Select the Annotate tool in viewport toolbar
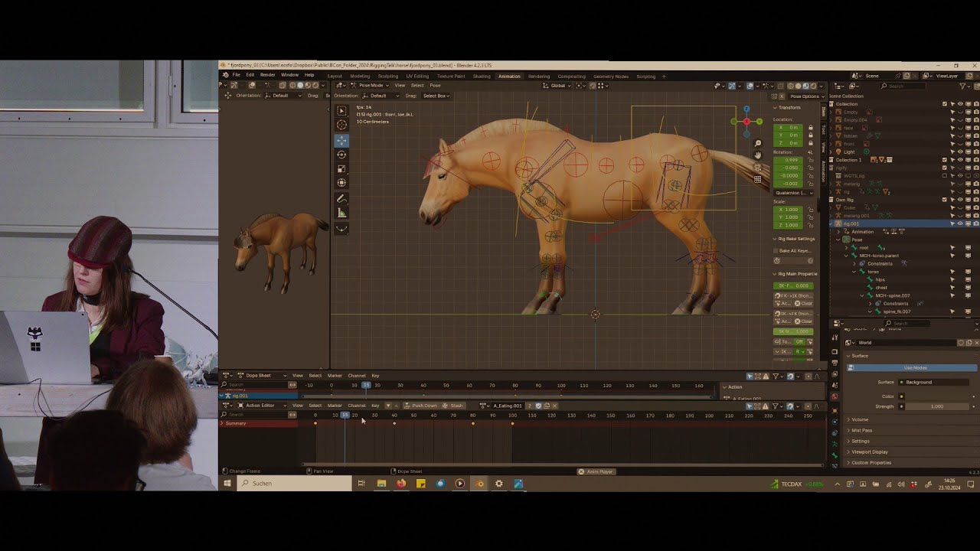 coord(341,198)
